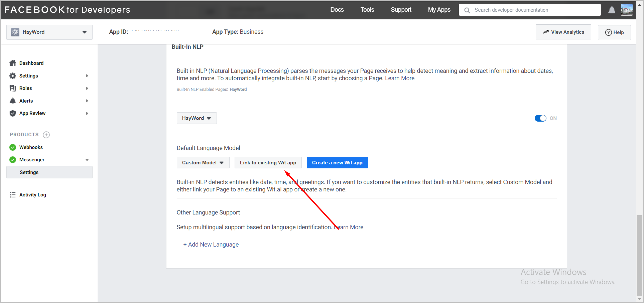
Task: Click the View Analytics trend arrow icon
Action: tap(546, 32)
